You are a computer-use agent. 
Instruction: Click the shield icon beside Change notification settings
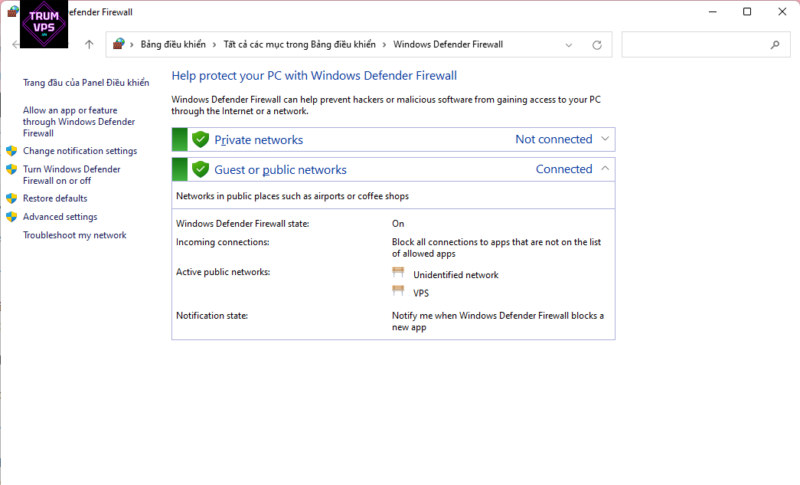pyautogui.click(x=12, y=151)
